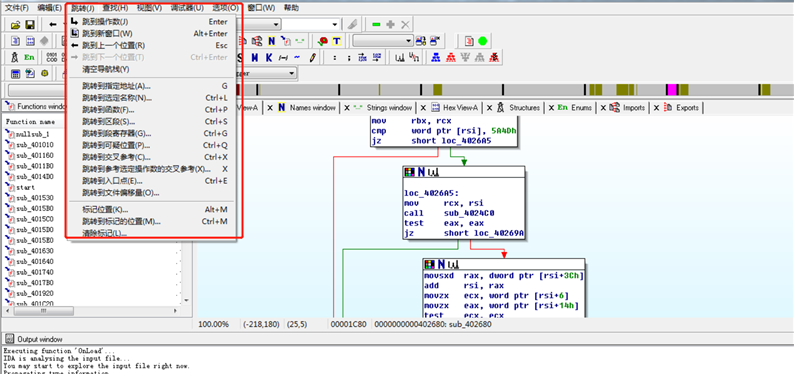Viewport: 794px width, 374px height.
Task: Close the Strings window tab
Action: tap(347, 108)
